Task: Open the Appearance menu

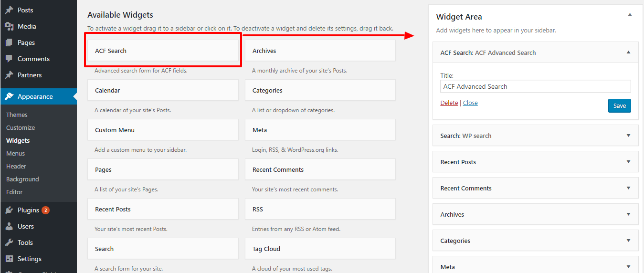Action: click(38, 96)
